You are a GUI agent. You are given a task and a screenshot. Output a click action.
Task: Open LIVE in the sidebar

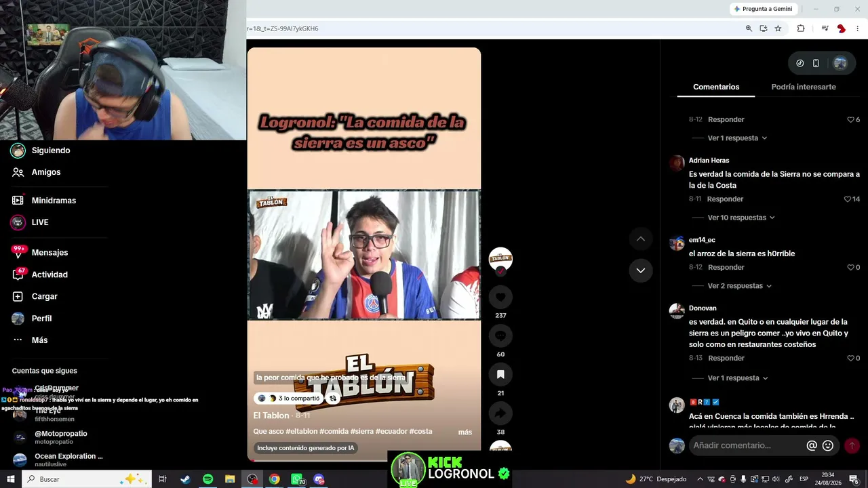pyautogui.click(x=40, y=222)
